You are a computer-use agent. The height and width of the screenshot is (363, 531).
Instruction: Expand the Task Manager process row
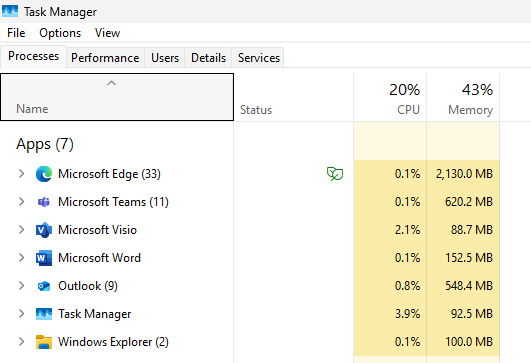click(x=21, y=314)
